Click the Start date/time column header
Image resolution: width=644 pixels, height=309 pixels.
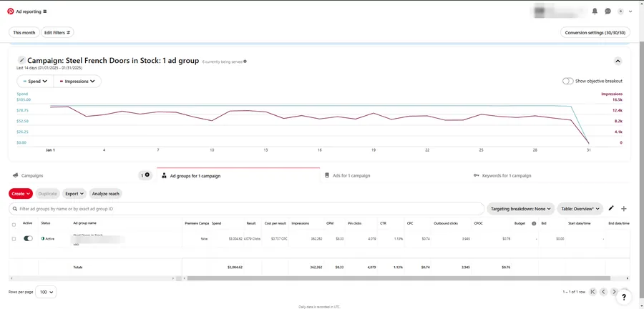pos(577,223)
